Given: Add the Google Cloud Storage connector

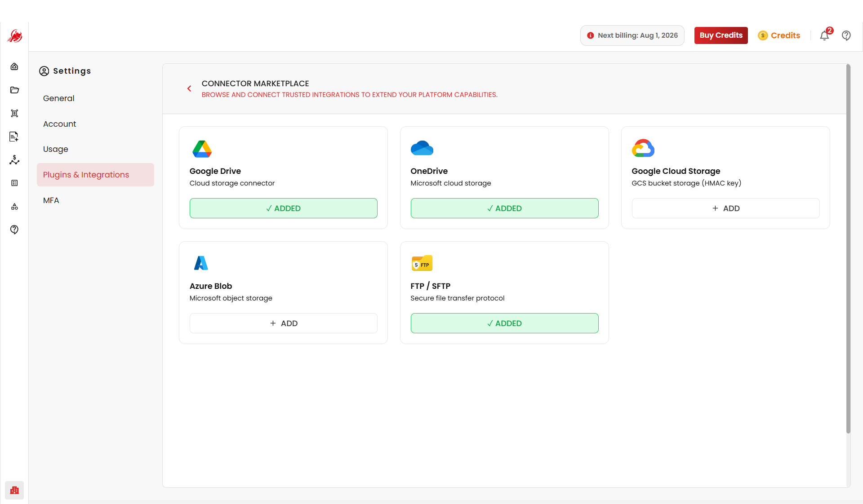Looking at the screenshot, I should click(x=725, y=208).
